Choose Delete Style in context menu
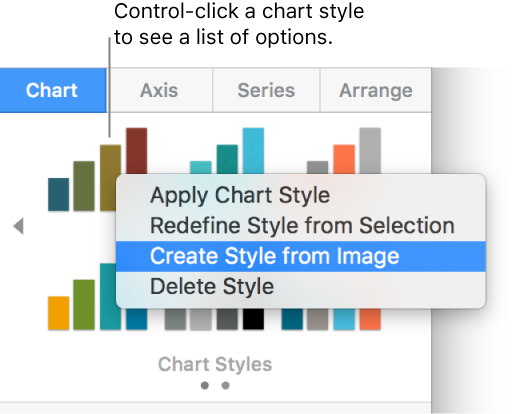This screenshot has height=414, width=512. coord(301,286)
